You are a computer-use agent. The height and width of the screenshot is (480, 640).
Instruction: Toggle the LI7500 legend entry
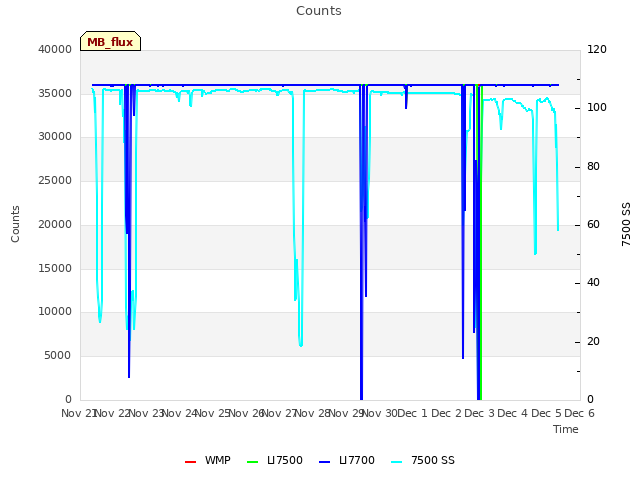tap(275, 460)
